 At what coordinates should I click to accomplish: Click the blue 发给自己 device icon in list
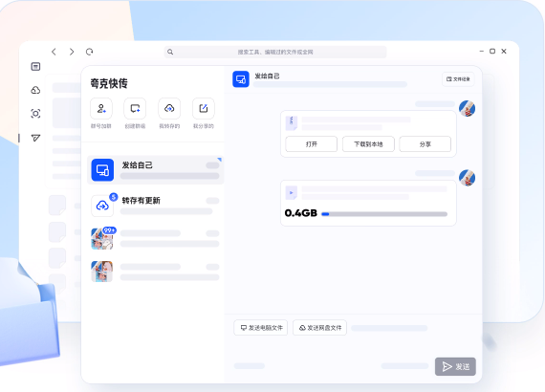click(102, 170)
